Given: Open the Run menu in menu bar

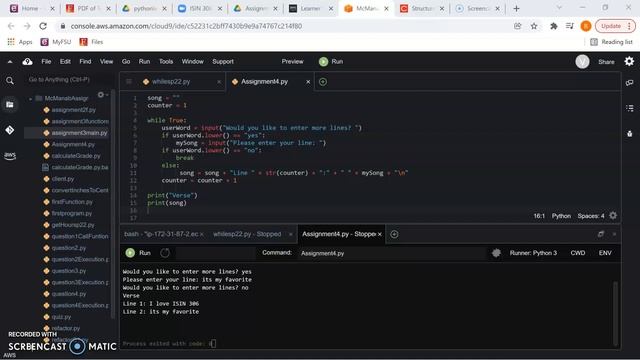Looking at the screenshot, I should click(144, 62).
